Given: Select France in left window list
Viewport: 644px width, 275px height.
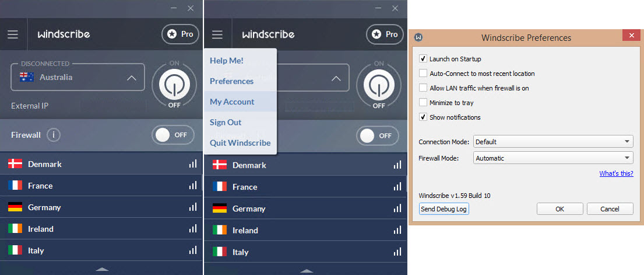Looking at the screenshot, I should (101, 186).
